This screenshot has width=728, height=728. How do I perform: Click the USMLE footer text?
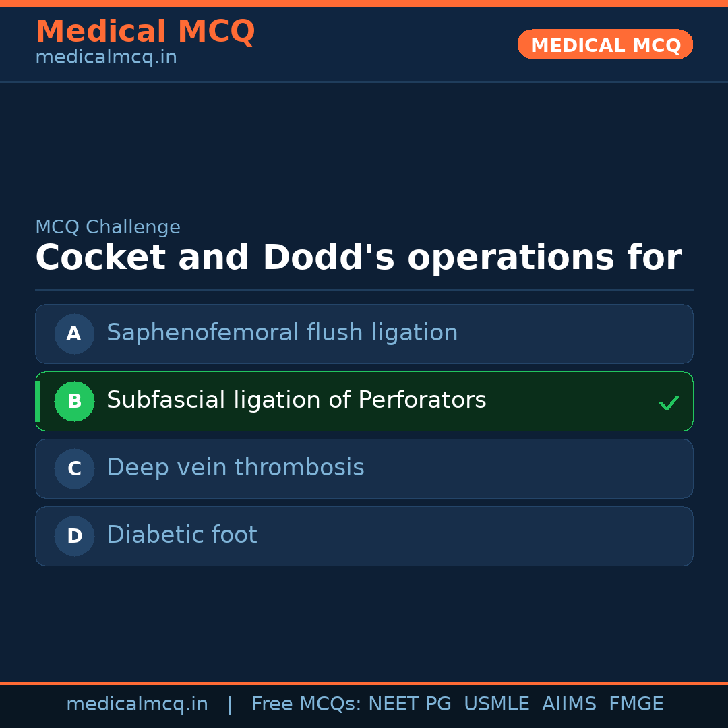pos(496,704)
